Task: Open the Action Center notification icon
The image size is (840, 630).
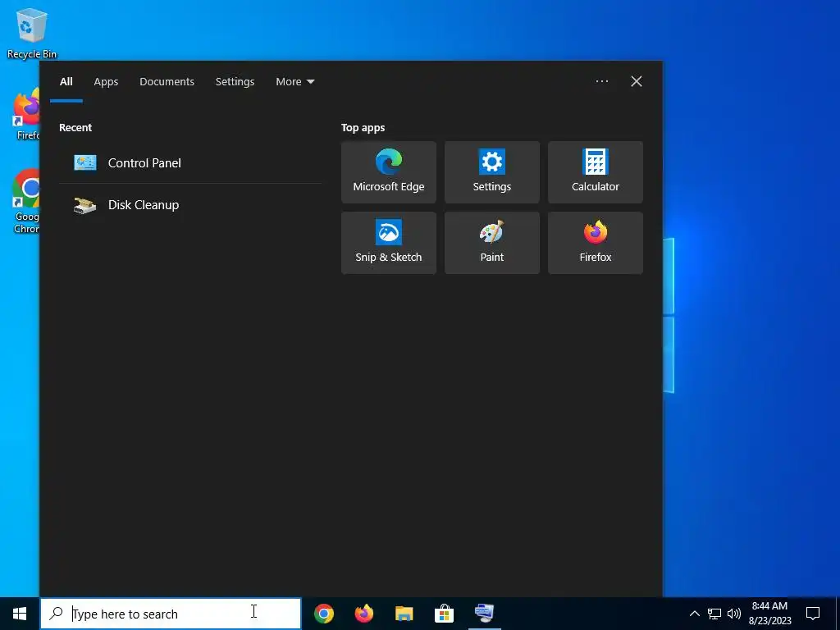Action: [813, 614]
